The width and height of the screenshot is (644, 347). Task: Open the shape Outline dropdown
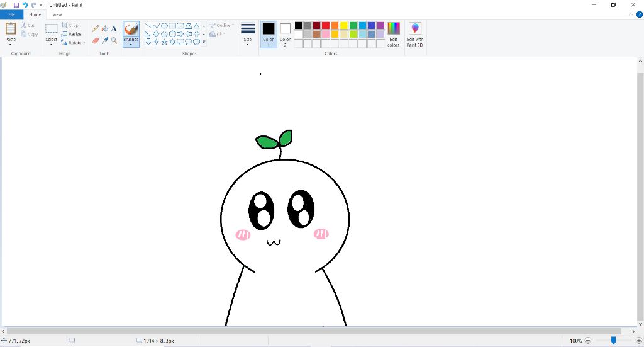221,25
